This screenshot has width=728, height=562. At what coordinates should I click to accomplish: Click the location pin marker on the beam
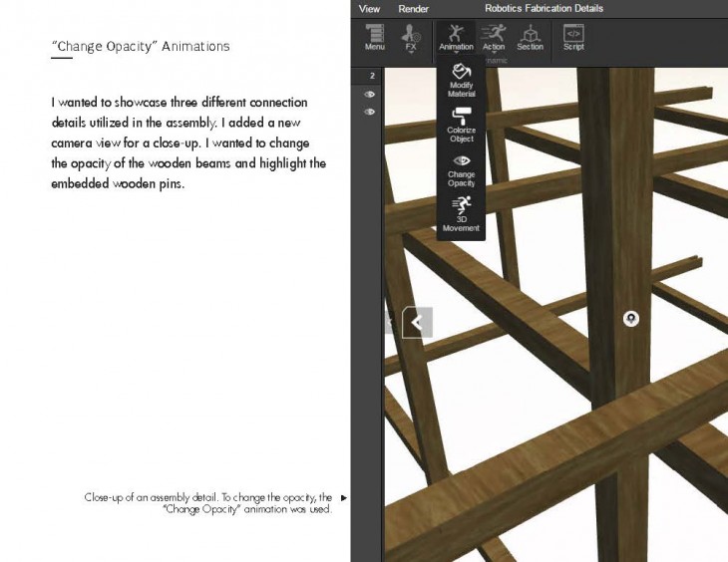pos(630,319)
